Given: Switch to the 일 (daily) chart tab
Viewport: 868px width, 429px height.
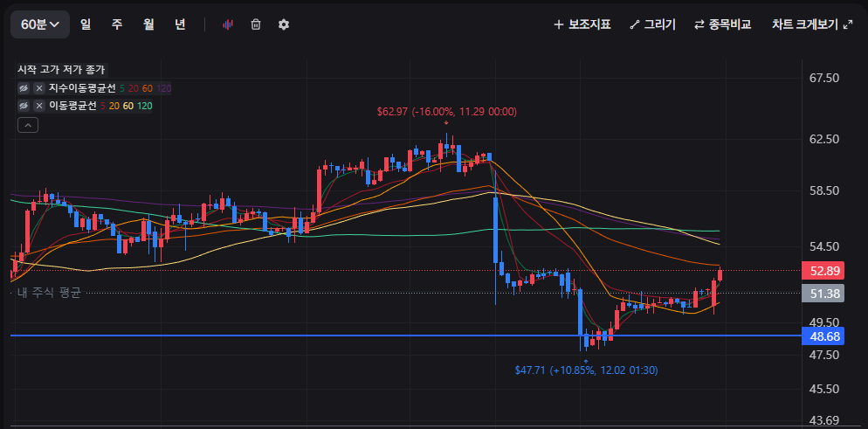Looking at the screenshot, I should point(86,24).
